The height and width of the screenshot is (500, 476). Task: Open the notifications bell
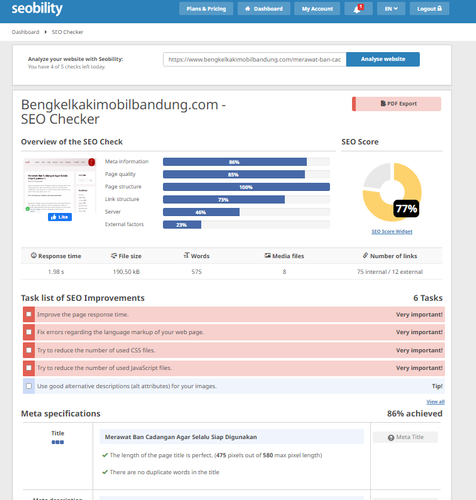358,9
